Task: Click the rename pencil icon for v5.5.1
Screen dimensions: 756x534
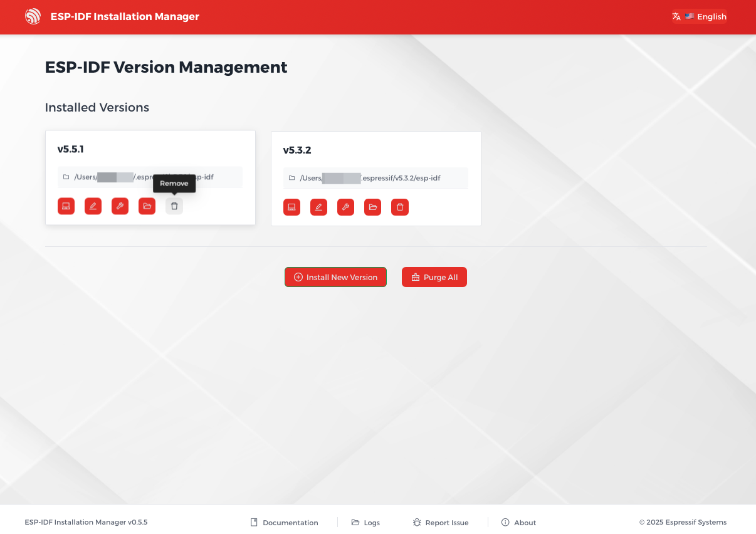Action: pos(93,206)
